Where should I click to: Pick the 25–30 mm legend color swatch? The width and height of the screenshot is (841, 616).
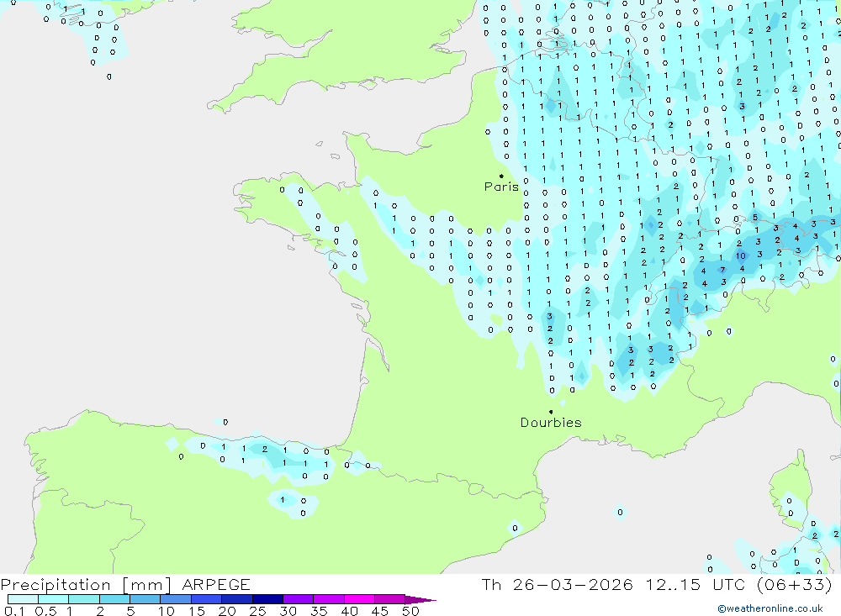267,599
